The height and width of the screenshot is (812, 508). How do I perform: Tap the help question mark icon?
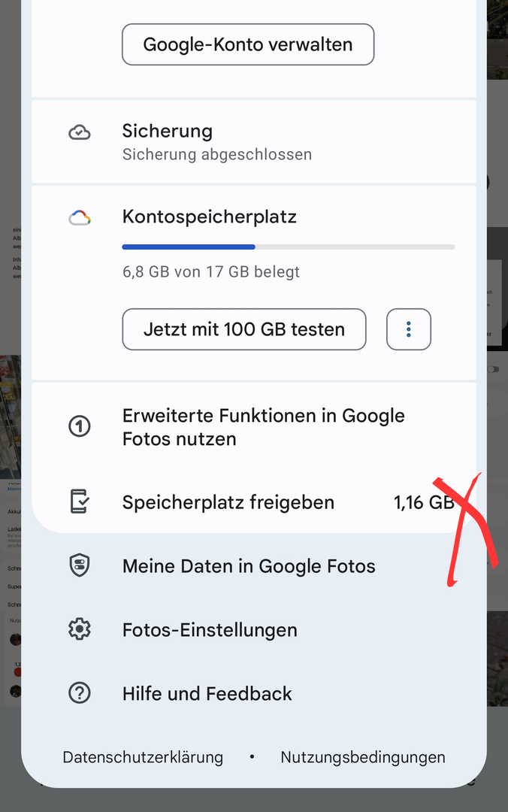click(80, 693)
